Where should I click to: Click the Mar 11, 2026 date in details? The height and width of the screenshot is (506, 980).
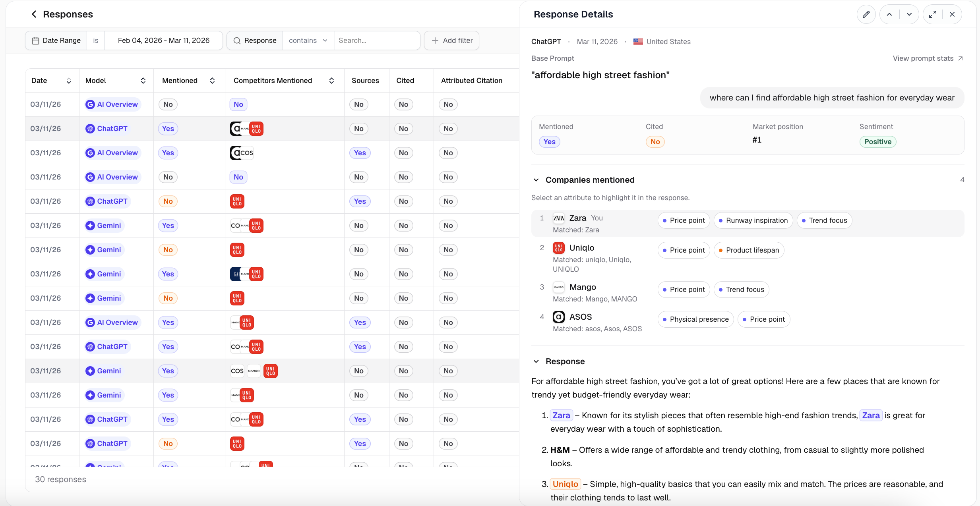coord(597,42)
